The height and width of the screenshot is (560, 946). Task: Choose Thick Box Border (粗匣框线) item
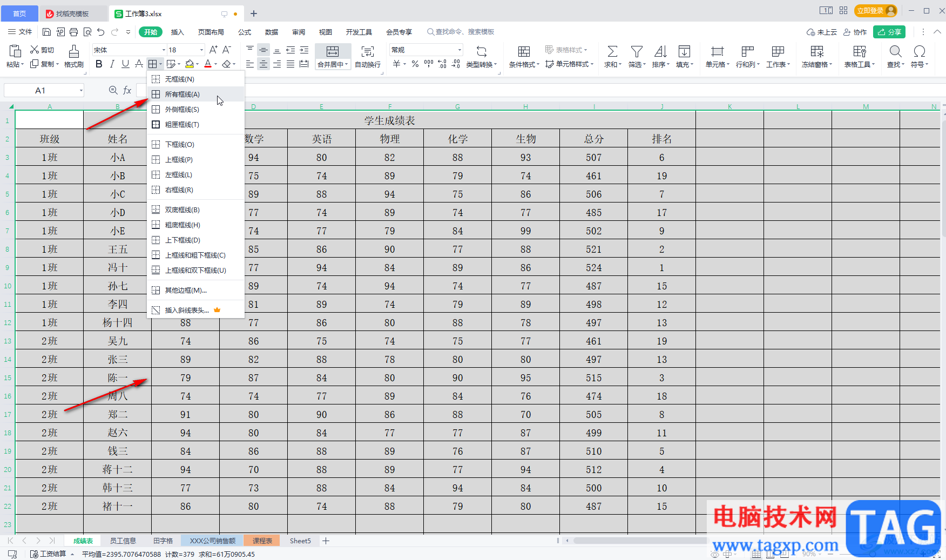point(195,124)
